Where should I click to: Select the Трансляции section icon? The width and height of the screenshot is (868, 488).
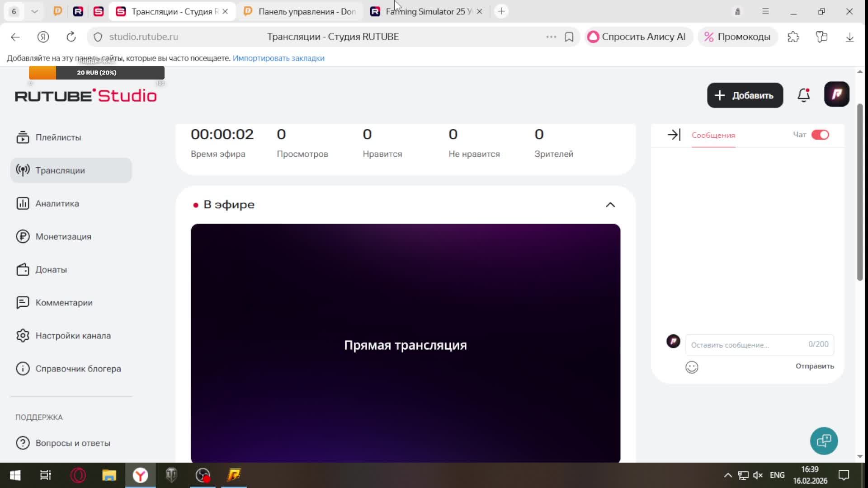[23, 170]
